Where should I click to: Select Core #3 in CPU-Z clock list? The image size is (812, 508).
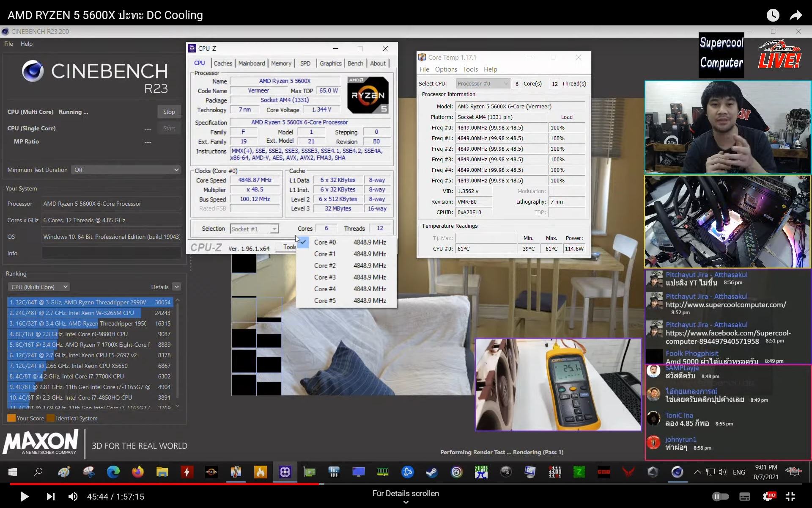pos(325,277)
